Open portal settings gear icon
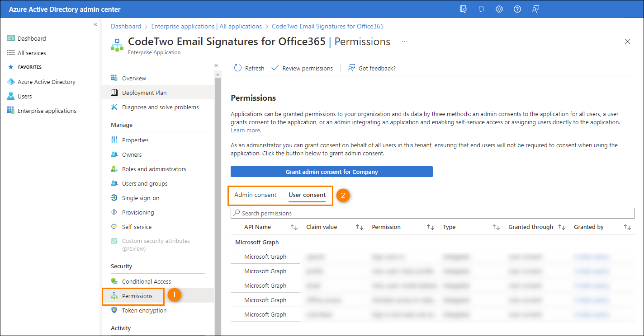This screenshot has height=336, width=644. [499, 9]
